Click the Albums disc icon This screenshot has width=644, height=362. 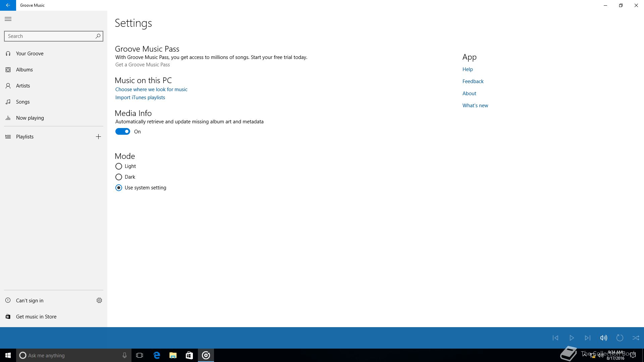point(8,70)
